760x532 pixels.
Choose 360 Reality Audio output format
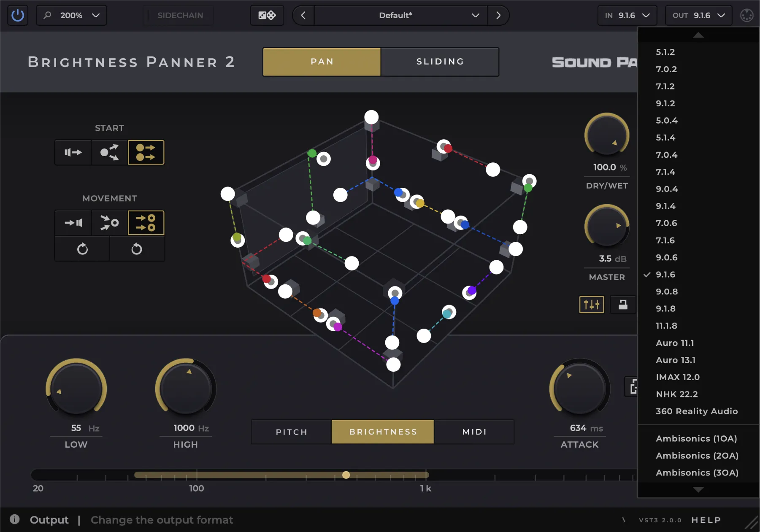pos(698,411)
